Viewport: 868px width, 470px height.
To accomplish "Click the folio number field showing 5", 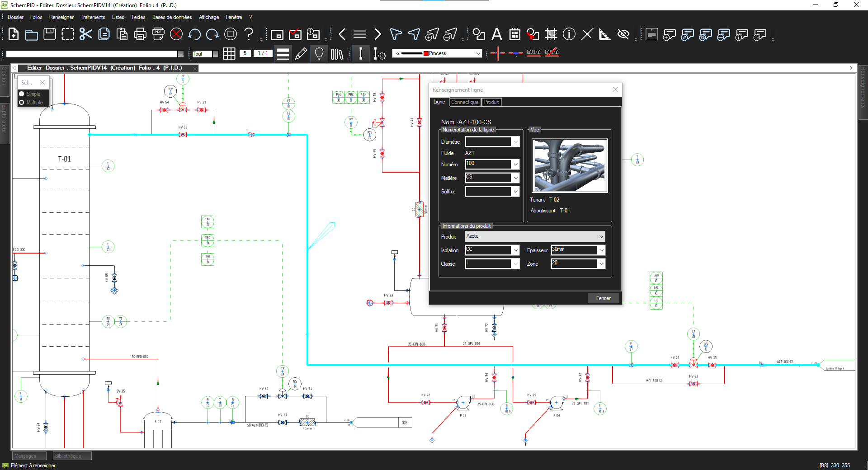I will click(x=245, y=53).
